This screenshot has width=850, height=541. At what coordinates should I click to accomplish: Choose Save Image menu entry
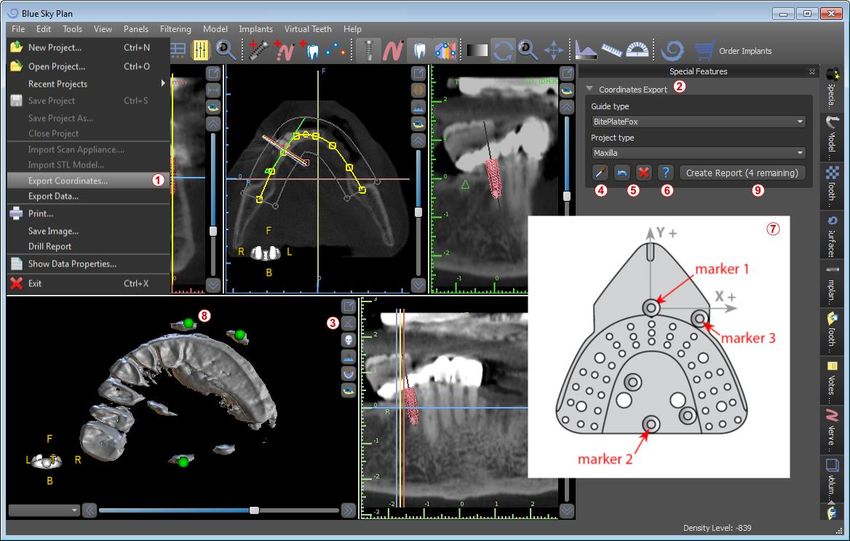pos(88,231)
